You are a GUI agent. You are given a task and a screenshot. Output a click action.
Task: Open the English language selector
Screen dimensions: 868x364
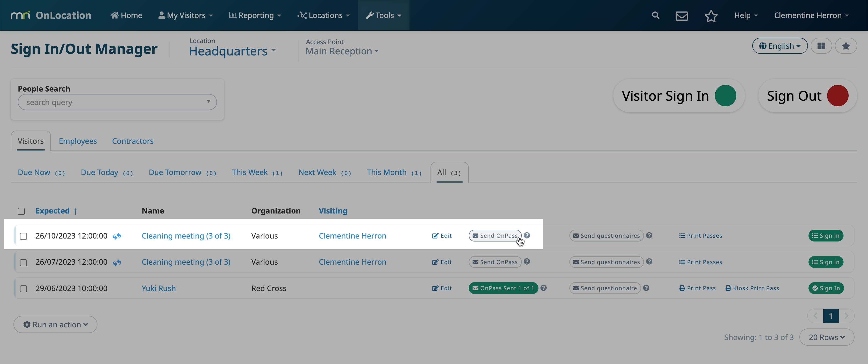click(780, 46)
